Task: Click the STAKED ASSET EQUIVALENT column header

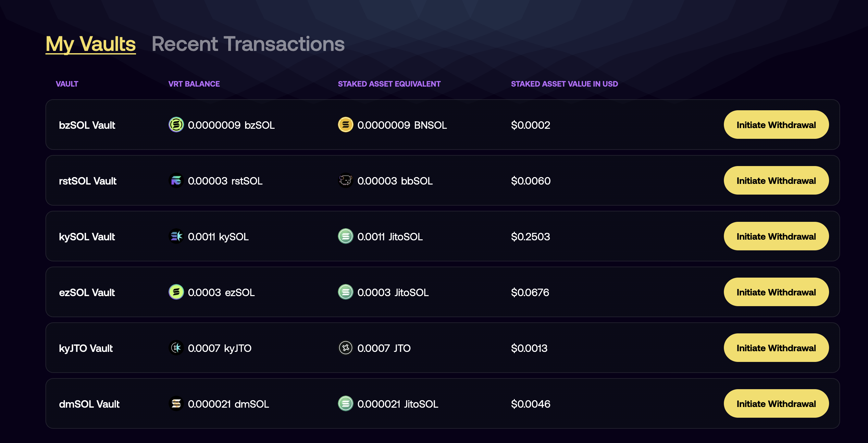Action: 389,84
